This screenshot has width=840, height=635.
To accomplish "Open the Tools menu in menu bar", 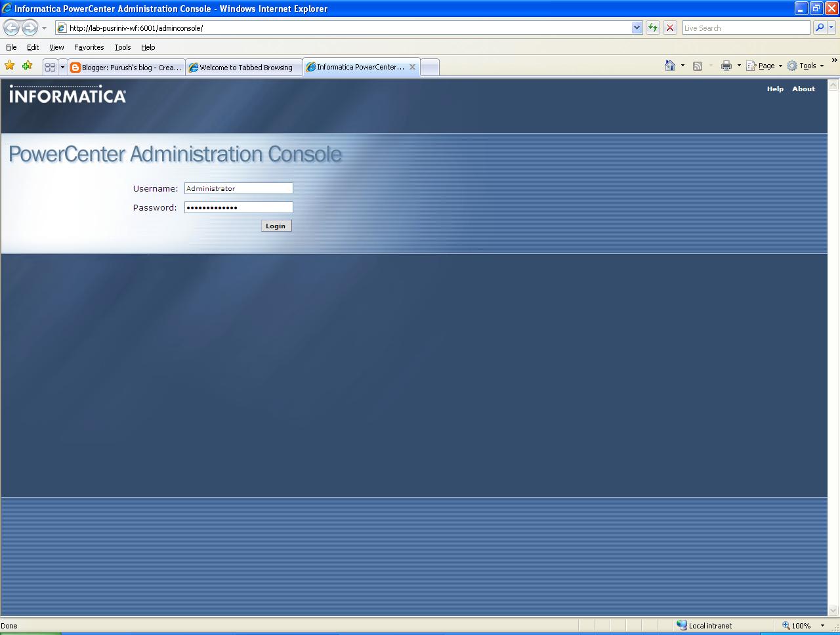I will pyautogui.click(x=122, y=47).
